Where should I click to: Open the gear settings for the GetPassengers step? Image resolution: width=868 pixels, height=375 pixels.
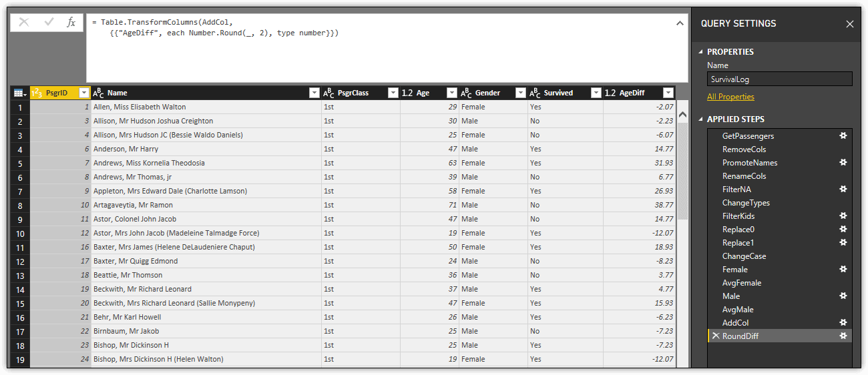point(843,135)
